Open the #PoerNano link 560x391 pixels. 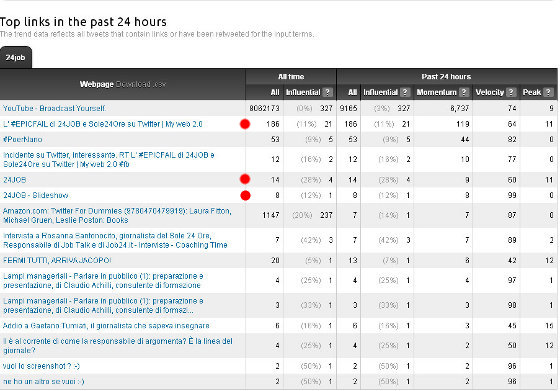tap(22, 139)
